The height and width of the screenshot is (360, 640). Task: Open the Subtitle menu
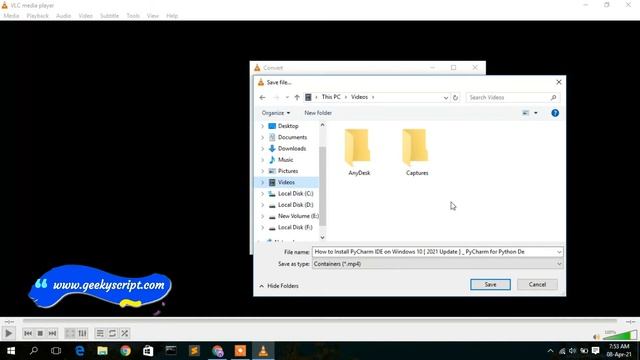[109, 16]
